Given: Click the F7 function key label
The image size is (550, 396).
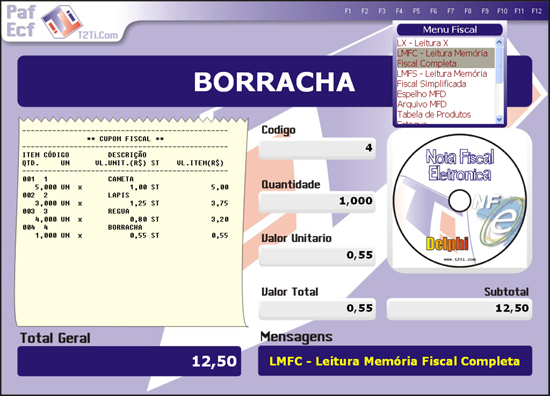Looking at the screenshot, I should 451,11.
